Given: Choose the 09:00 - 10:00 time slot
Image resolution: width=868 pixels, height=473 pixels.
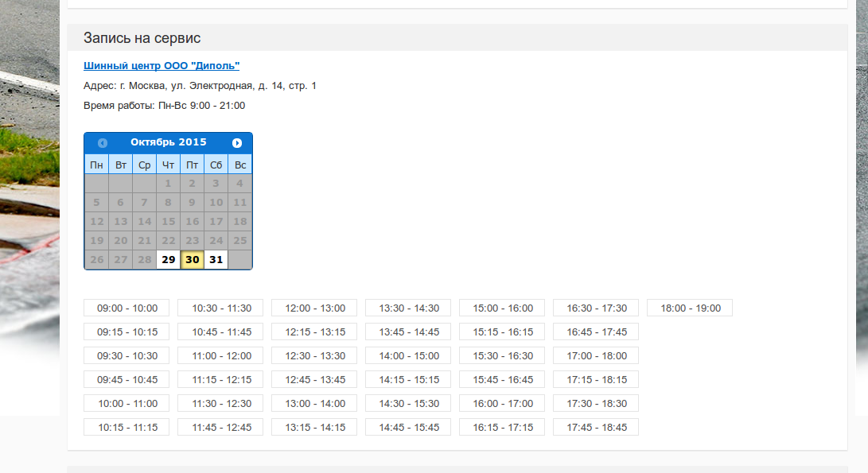Looking at the screenshot, I should (x=127, y=308).
